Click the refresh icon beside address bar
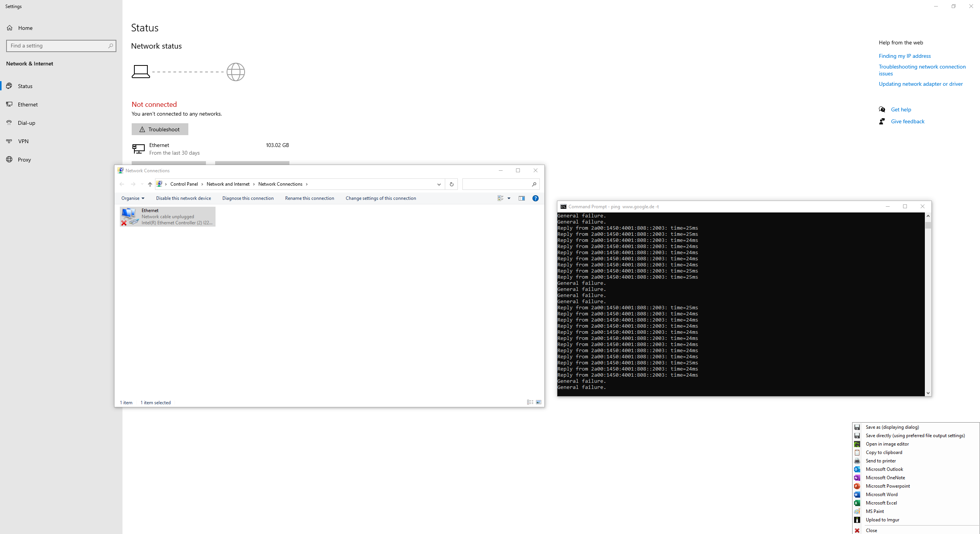 [452, 184]
